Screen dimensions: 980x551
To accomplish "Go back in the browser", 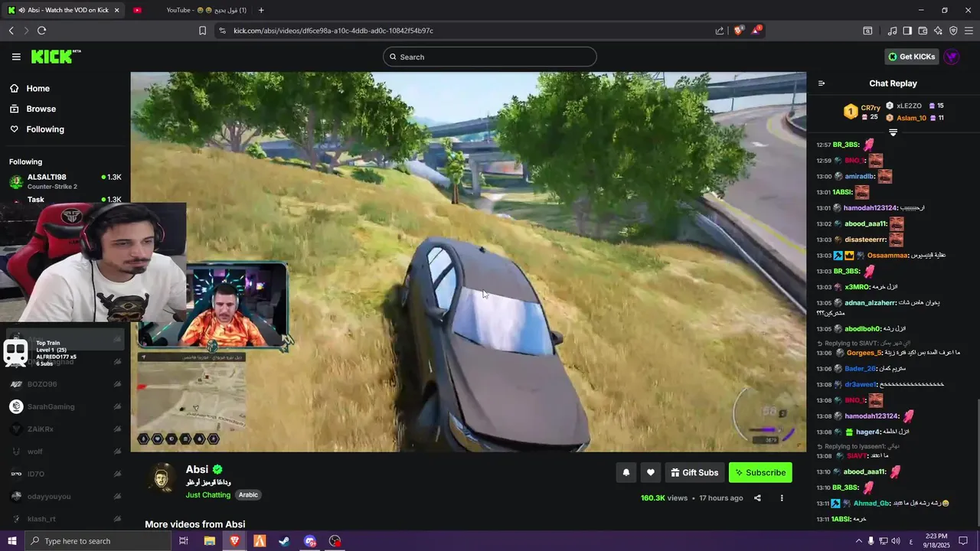I will click(x=11, y=31).
